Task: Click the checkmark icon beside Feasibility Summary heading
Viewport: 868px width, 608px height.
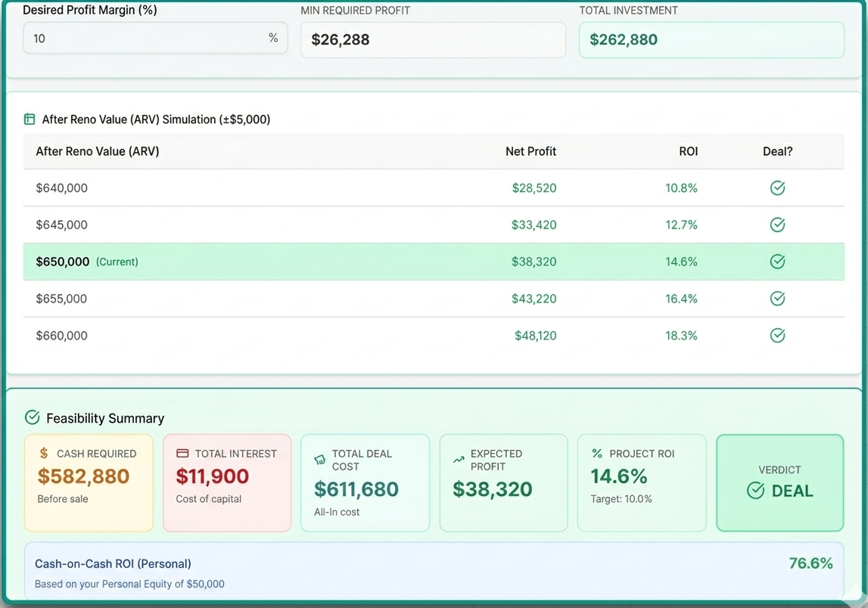Action: pyautogui.click(x=31, y=417)
